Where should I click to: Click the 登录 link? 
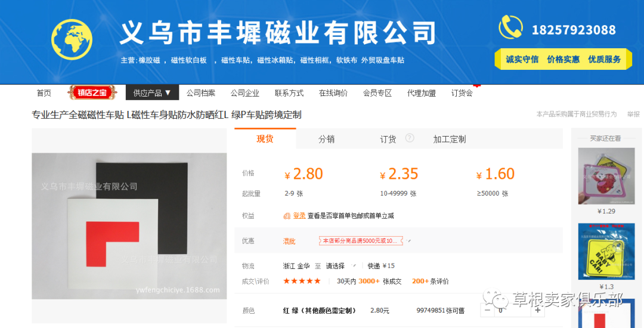tap(299, 215)
